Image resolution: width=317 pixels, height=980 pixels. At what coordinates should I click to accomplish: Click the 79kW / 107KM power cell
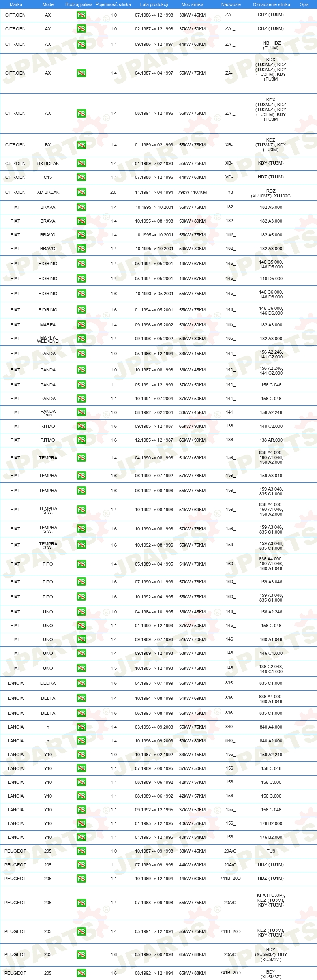point(192,192)
